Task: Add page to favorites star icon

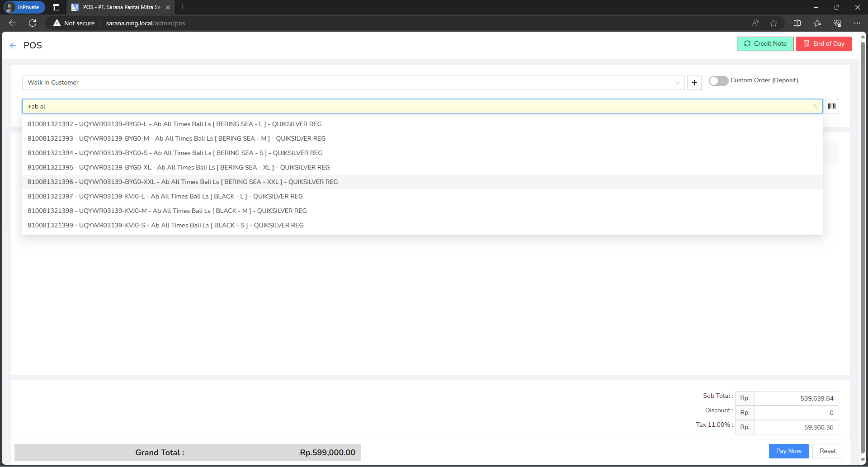Action: point(774,23)
